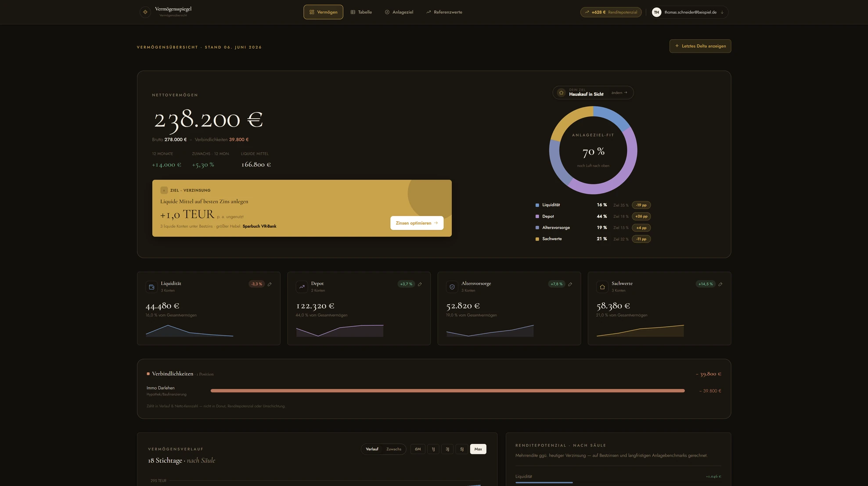The height and width of the screenshot is (486, 868).
Task: Edit the Depot card via pencil icon
Action: pos(420,284)
